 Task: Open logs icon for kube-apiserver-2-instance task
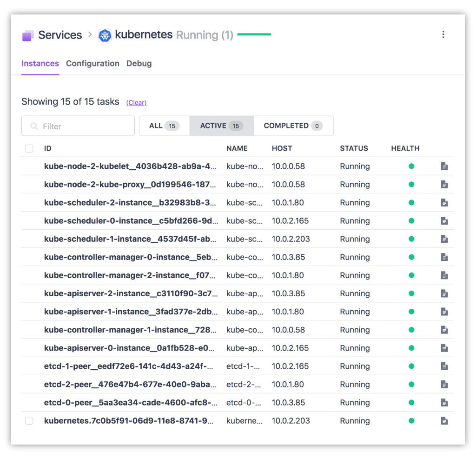444,293
